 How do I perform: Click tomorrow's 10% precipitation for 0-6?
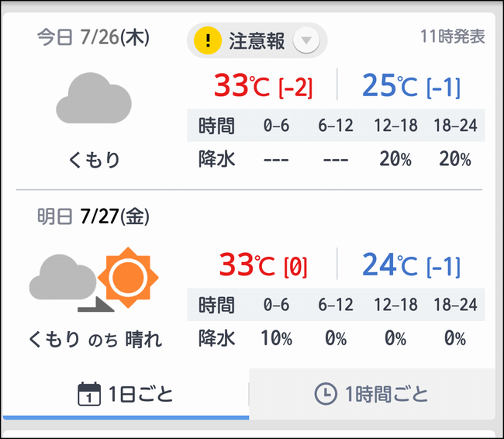click(277, 338)
